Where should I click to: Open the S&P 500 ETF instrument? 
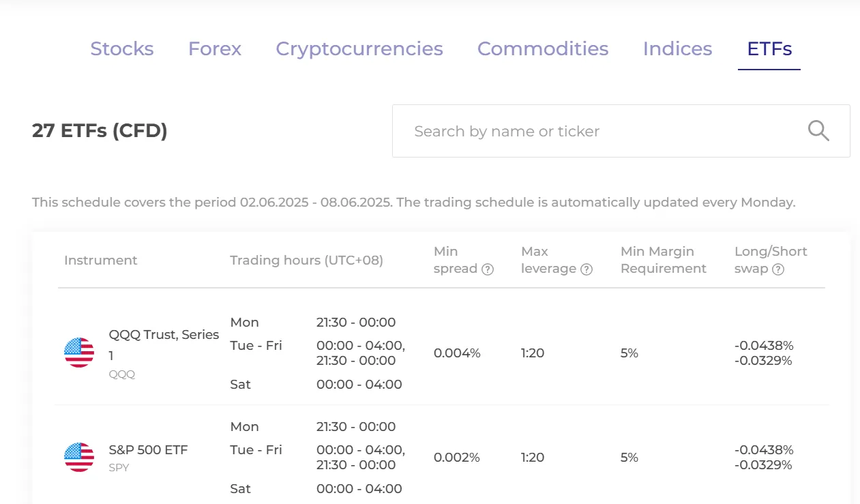click(148, 450)
